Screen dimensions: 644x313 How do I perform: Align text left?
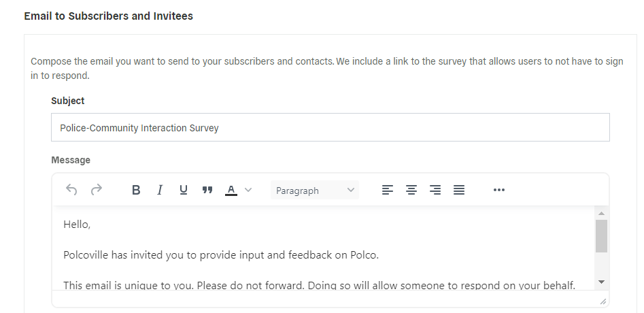(388, 191)
